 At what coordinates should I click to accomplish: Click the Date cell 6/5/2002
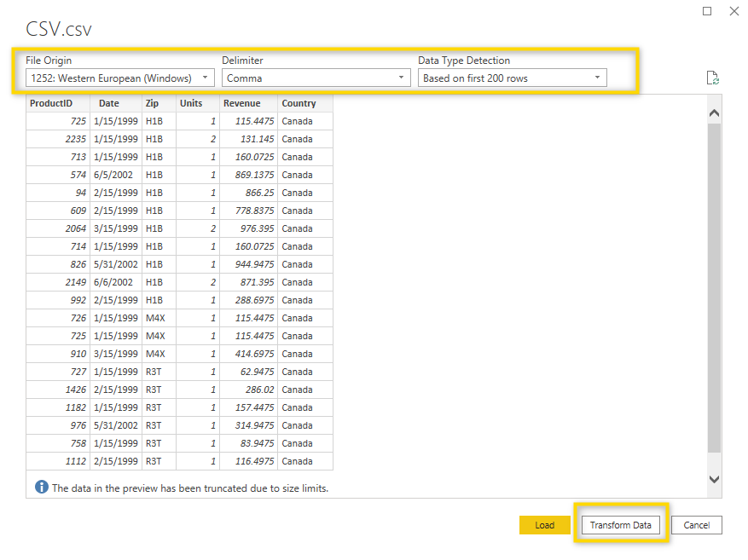(x=116, y=175)
